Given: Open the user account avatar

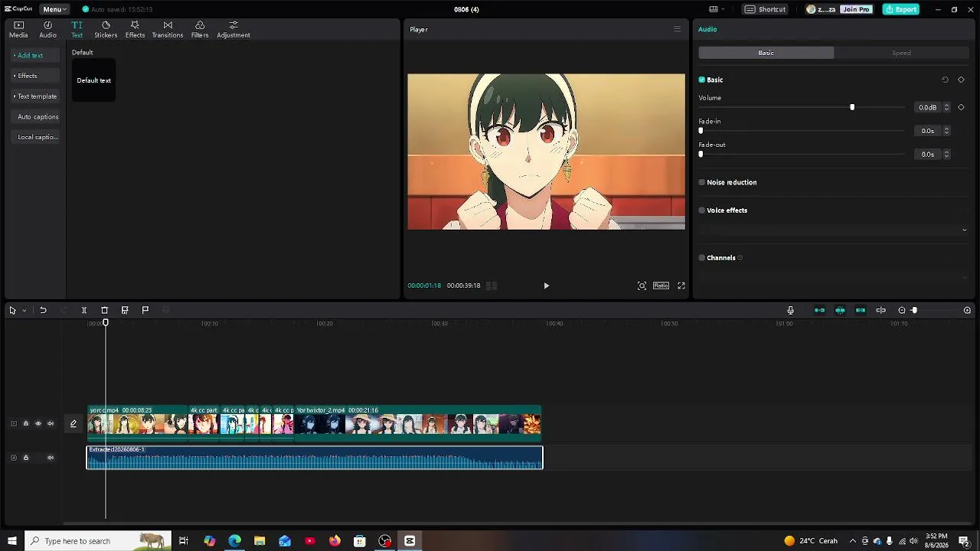Looking at the screenshot, I should coord(811,9).
